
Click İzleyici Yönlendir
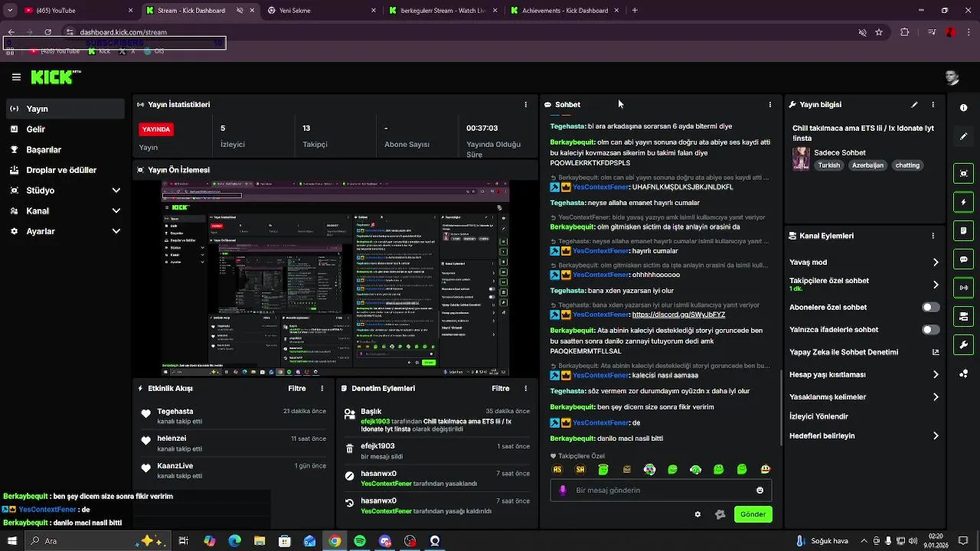[x=818, y=416]
